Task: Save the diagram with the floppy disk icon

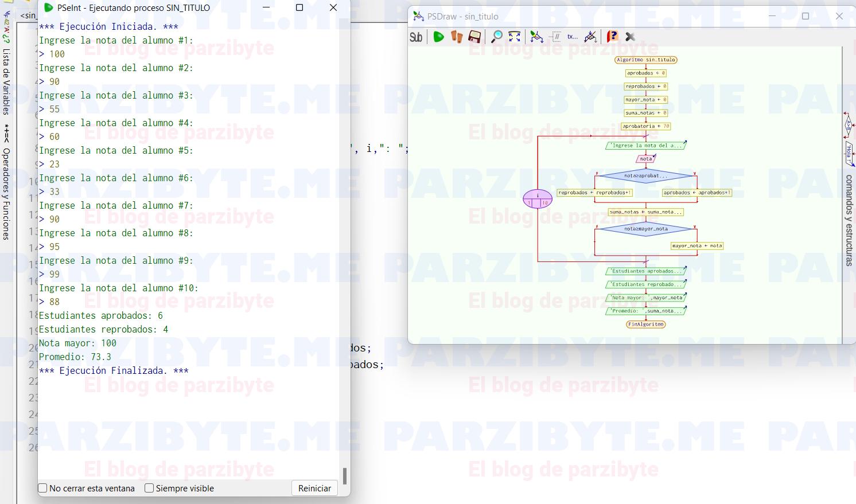Action: click(474, 37)
